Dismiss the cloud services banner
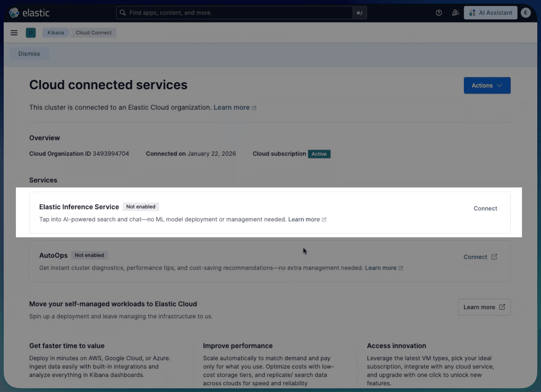 pos(29,53)
